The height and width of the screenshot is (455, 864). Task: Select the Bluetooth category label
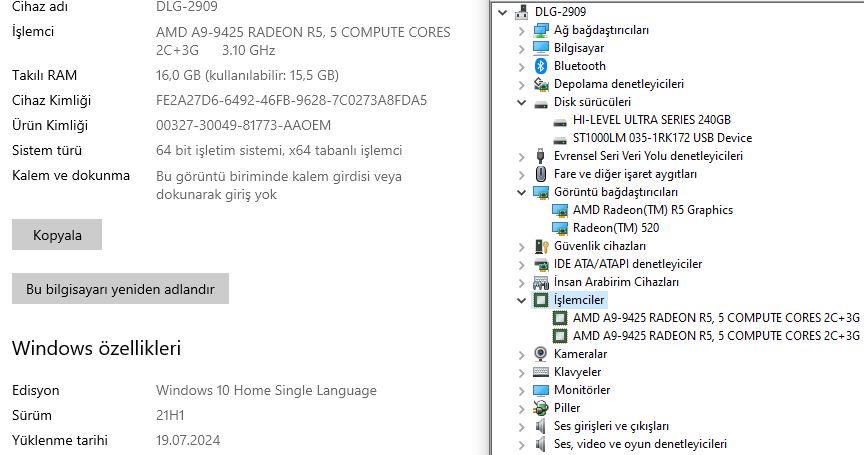580,66
